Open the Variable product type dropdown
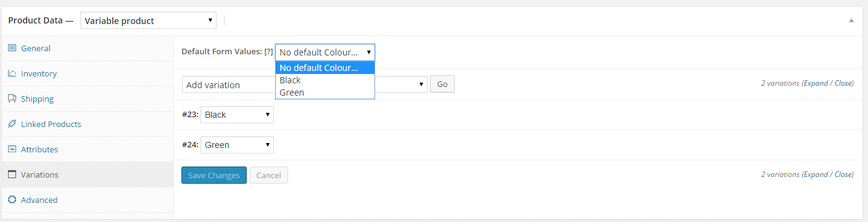Screen dimensions: 868x222 point(148,20)
